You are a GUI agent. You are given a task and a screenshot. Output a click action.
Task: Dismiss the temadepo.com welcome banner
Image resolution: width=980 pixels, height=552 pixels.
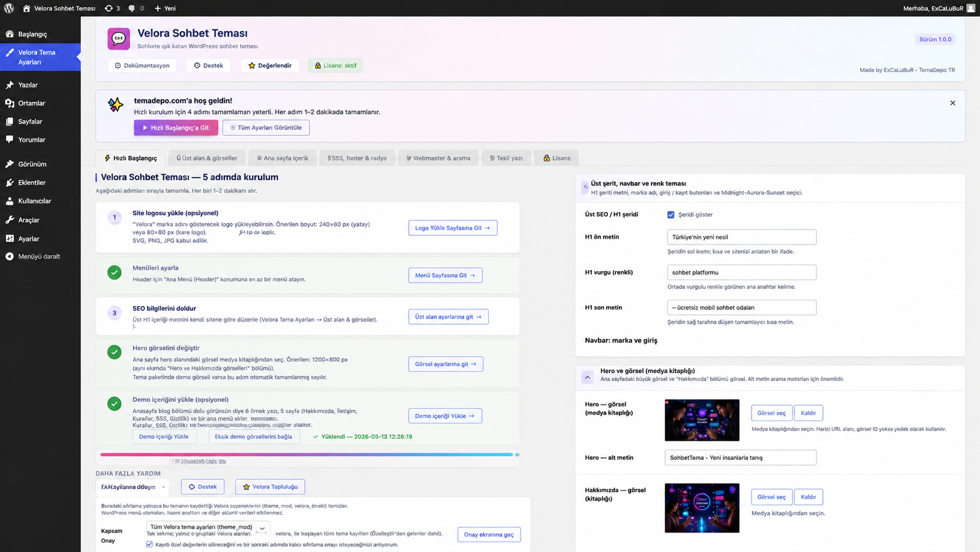click(952, 103)
